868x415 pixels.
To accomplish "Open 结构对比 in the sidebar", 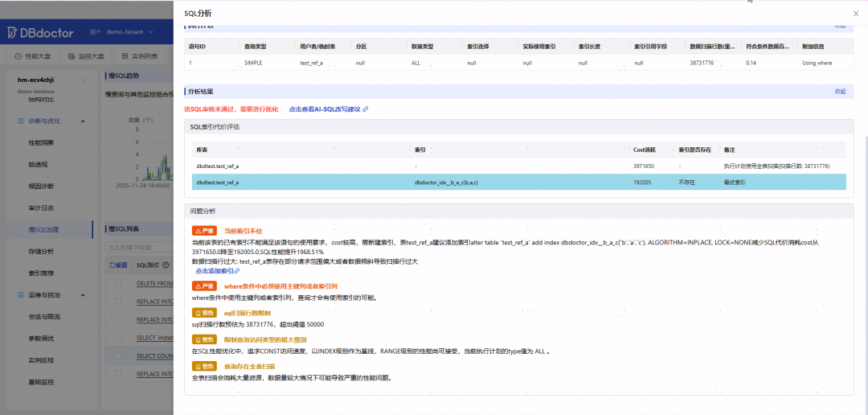I will tap(42, 100).
